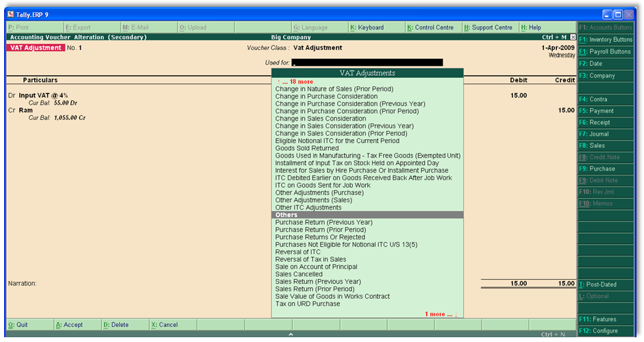Select ITC on Goods Sent for Job Work

pyautogui.click(x=323, y=185)
